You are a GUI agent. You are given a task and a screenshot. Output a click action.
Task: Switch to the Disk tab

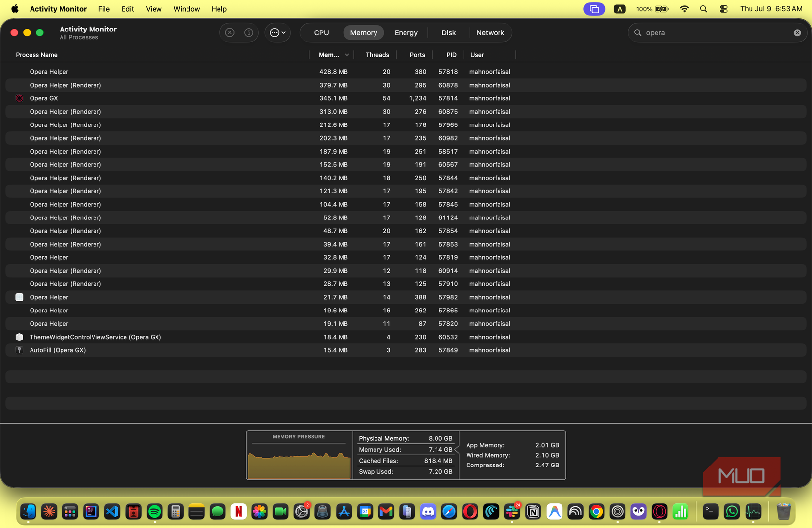click(448, 32)
